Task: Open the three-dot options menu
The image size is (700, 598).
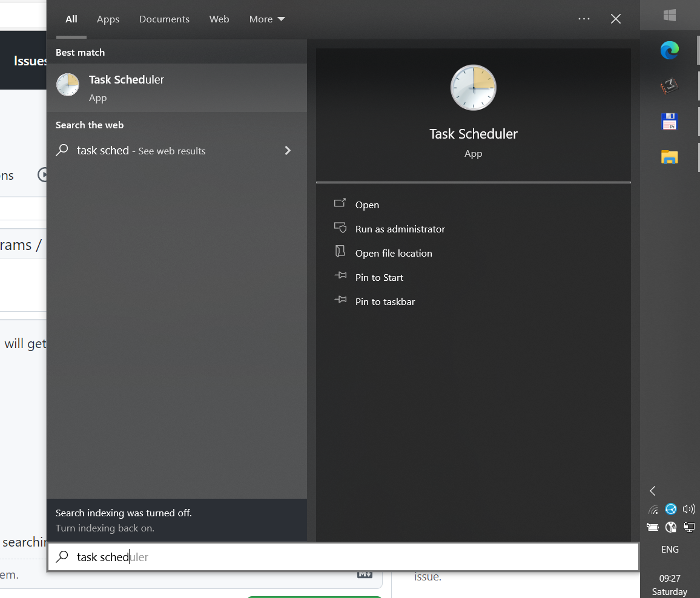Action: click(584, 19)
